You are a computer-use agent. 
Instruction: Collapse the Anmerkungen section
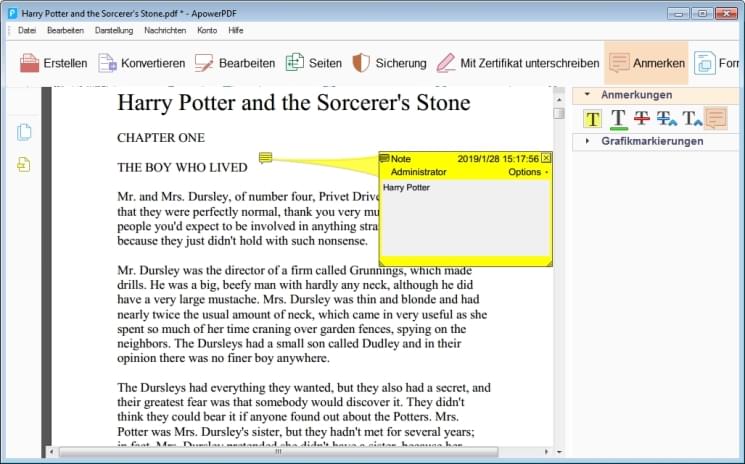[x=587, y=95]
